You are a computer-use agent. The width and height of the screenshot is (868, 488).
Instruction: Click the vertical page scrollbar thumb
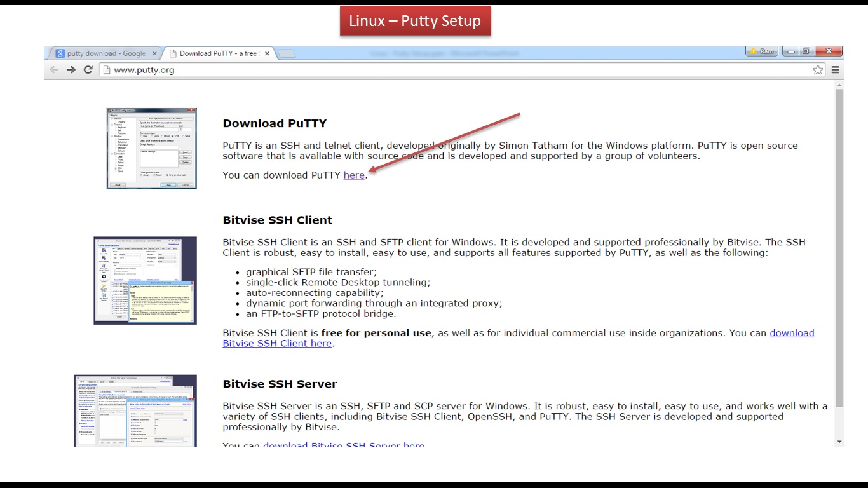839,248
